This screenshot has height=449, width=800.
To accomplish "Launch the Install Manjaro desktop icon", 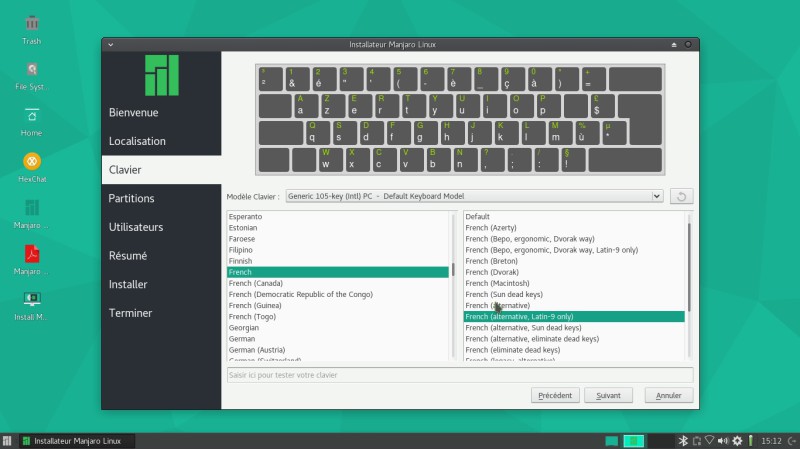I will (32, 306).
